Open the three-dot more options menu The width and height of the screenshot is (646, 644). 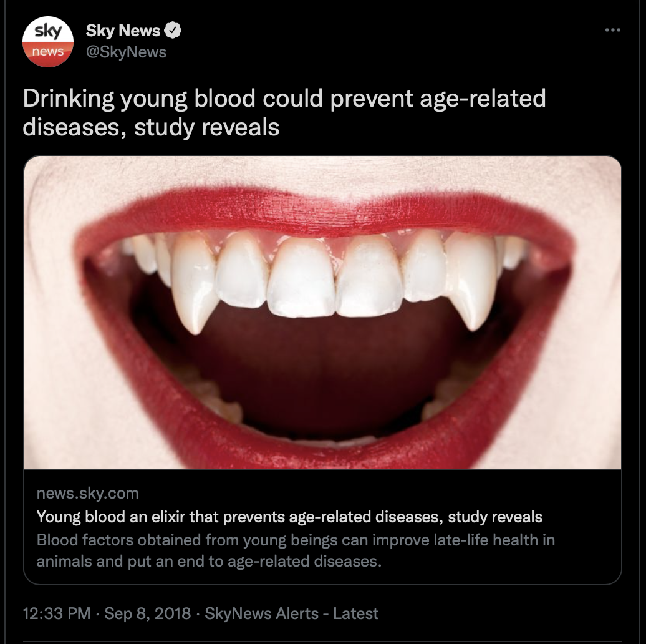612,30
